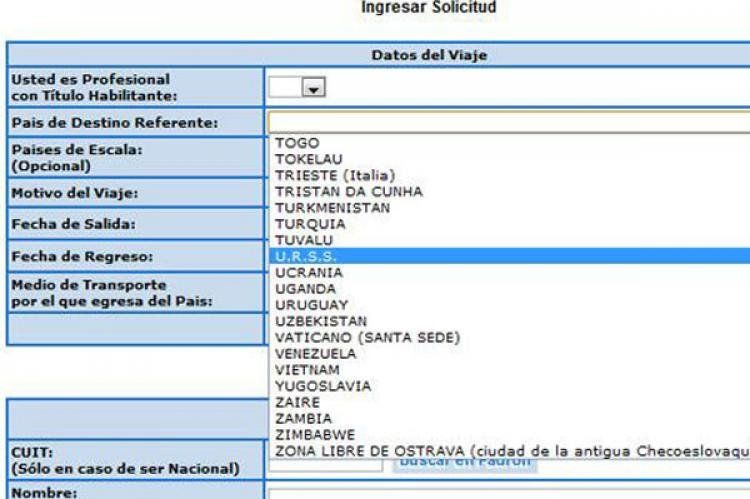750x499 pixels.
Task: Choose URUGUAY as destination country
Action: click(510, 305)
